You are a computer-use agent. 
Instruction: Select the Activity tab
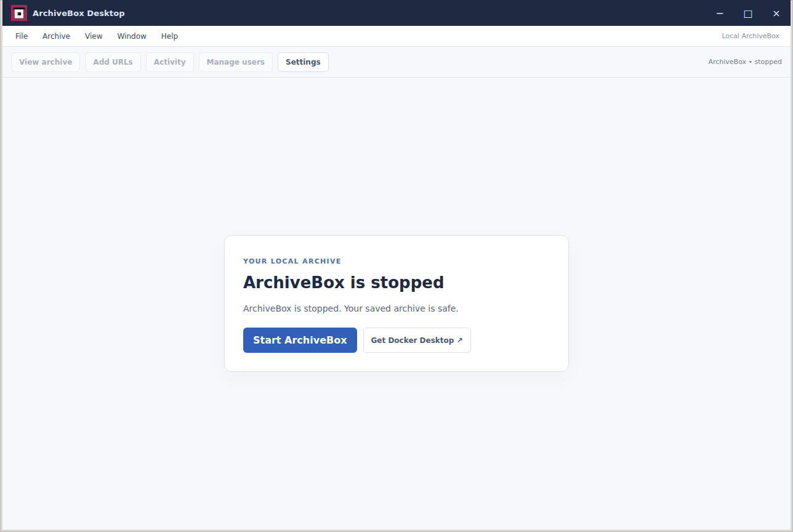(170, 62)
